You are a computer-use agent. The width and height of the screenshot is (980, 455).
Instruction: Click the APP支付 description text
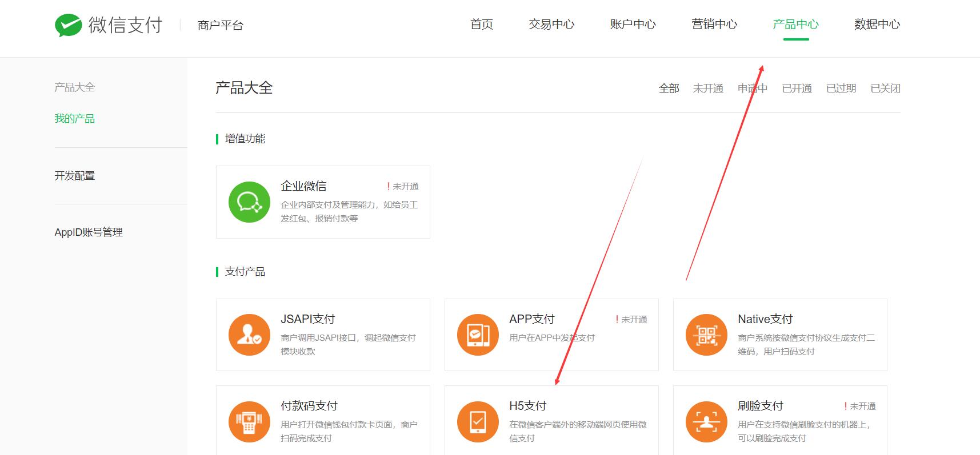click(x=552, y=338)
